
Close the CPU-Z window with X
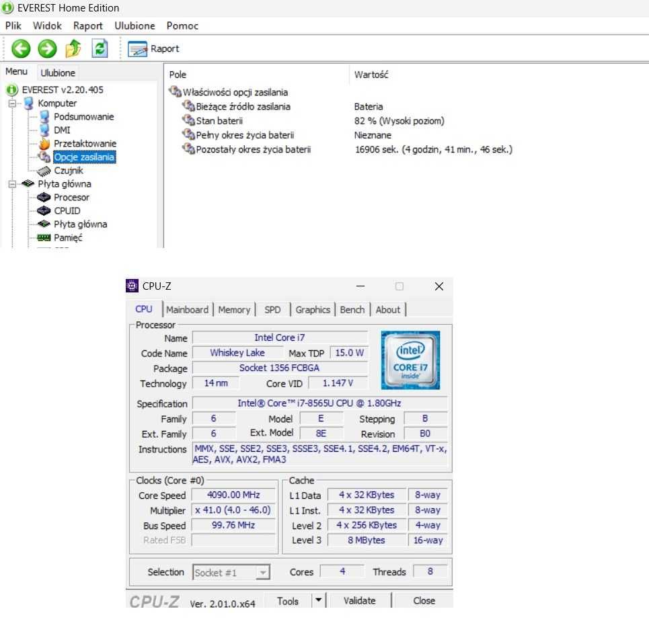(x=439, y=286)
